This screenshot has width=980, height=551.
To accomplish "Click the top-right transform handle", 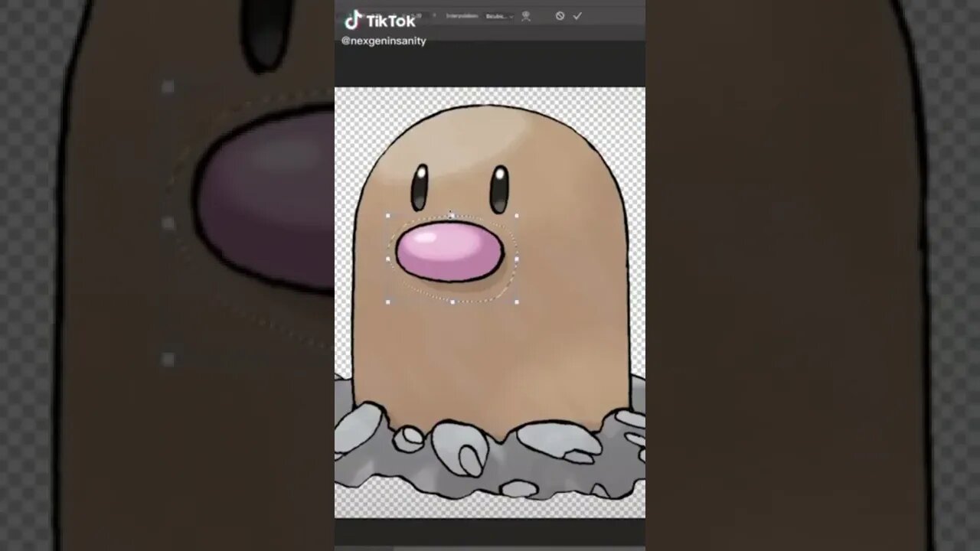I will click(x=517, y=216).
